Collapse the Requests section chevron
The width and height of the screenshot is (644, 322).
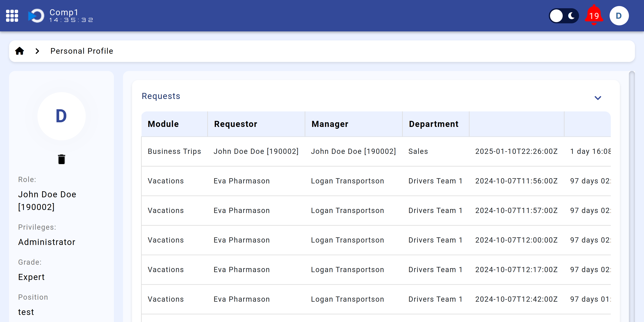(598, 98)
